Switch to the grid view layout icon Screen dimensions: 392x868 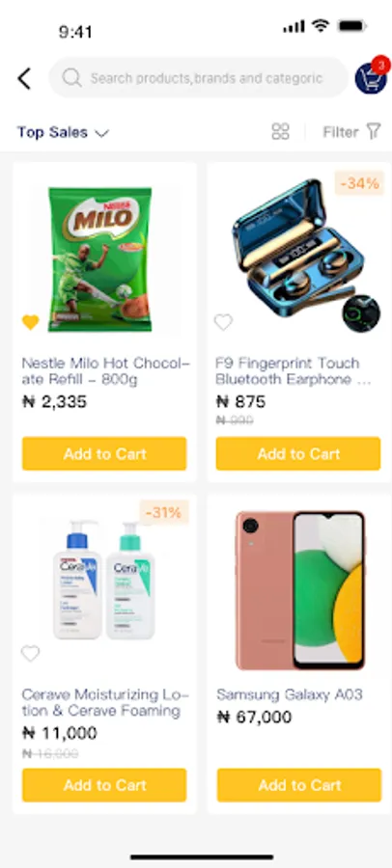(281, 132)
